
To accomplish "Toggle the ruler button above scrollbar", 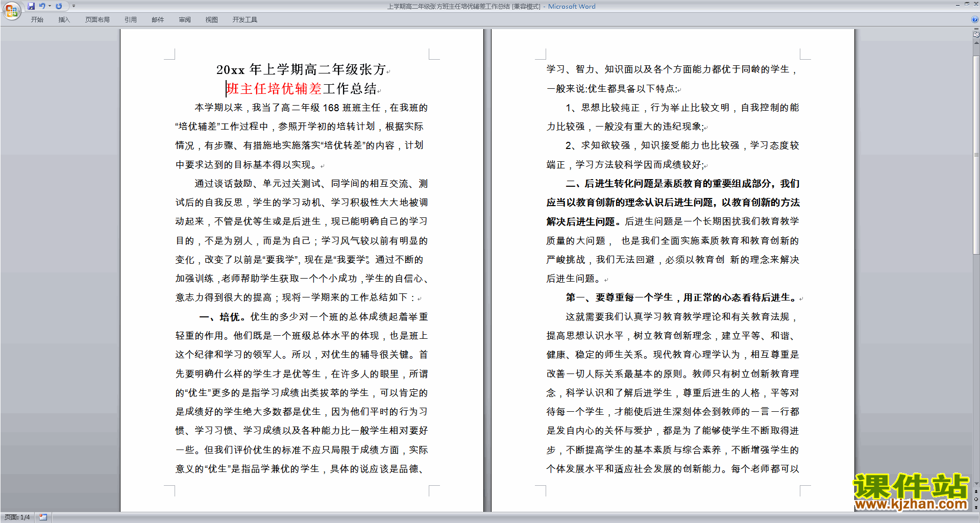I will (x=976, y=34).
